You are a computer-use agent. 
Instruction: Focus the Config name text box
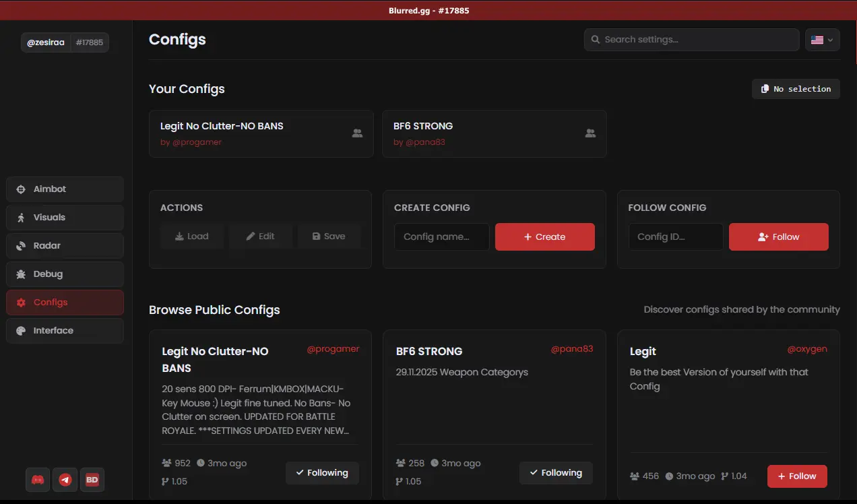pos(441,237)
